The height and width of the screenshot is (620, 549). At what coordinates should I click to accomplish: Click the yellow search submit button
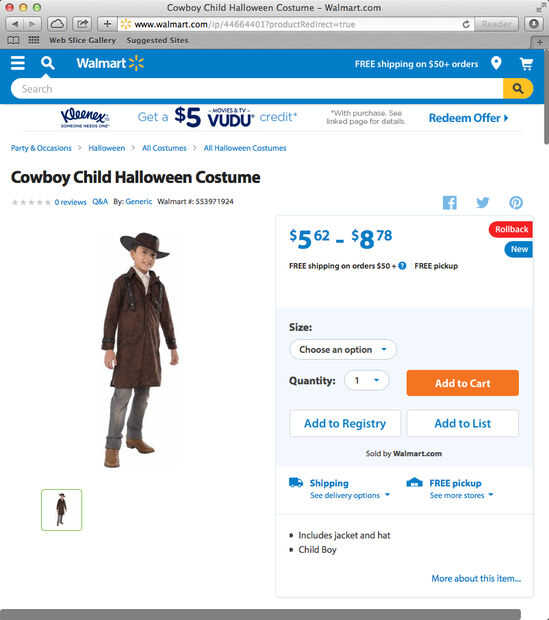(x=518, y=88)
